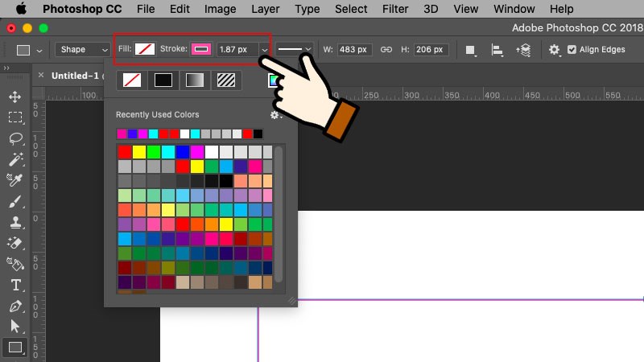Pick the Lasso tool
This screenshot has width=644, height=362.
click(14, 138)
